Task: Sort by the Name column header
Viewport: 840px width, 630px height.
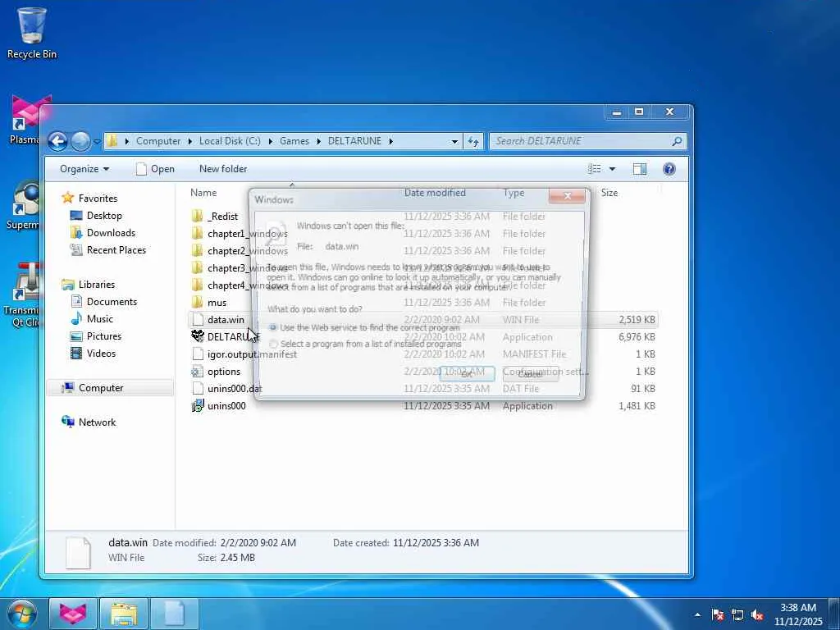Action: point(203,193)
